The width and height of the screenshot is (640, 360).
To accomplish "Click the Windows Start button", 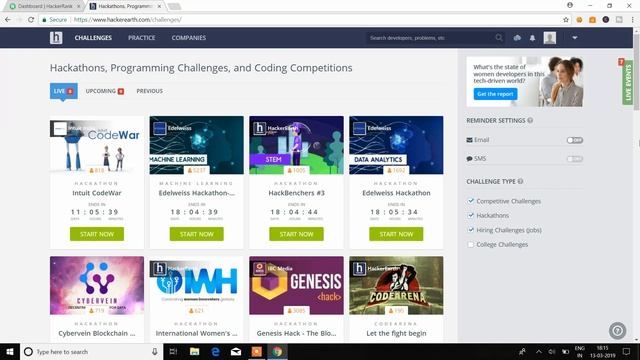I will coord(10,351).
